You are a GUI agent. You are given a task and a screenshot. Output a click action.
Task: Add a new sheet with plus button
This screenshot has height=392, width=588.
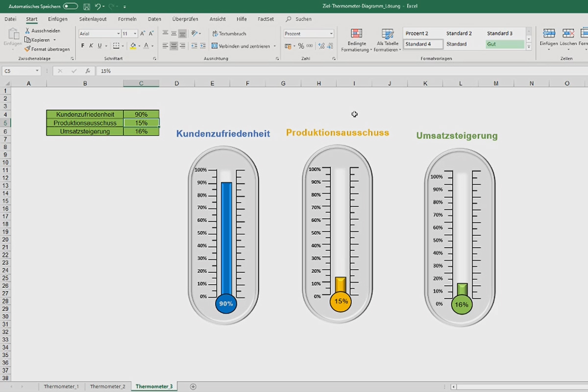[193, 387]
